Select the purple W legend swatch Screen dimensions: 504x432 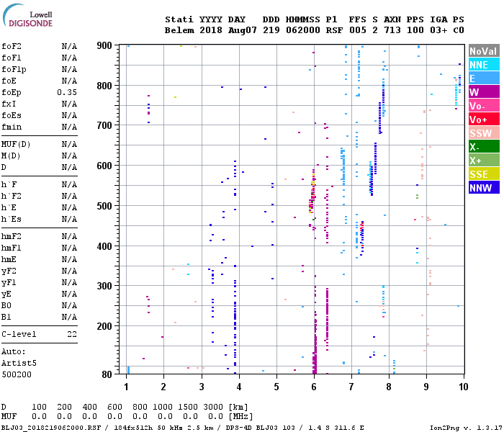(x=484, y=92)
